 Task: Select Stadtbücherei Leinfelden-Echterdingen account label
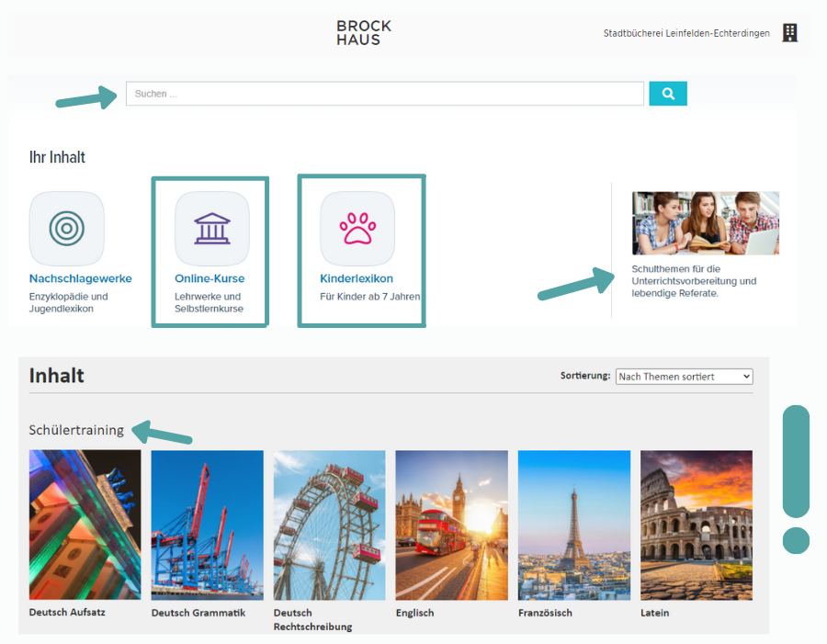[x=686, y=34]
